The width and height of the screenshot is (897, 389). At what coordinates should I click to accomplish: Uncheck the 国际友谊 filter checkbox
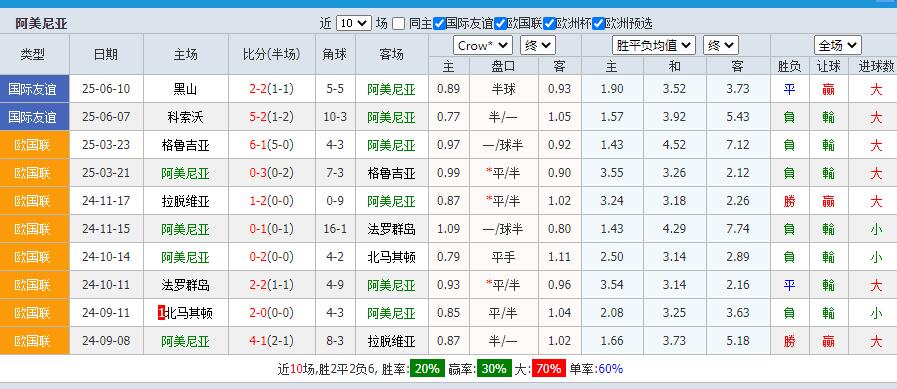tap(439, 23)
